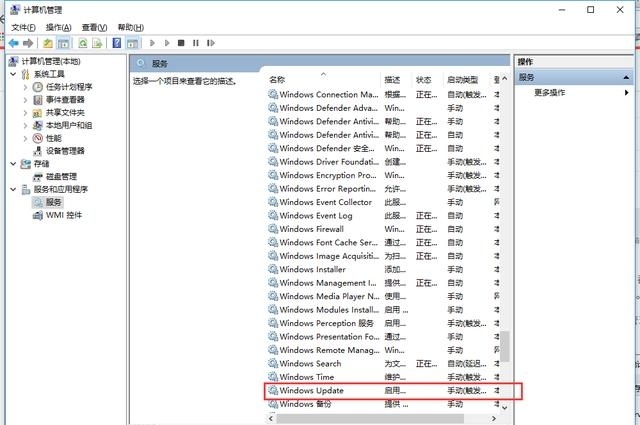Click the Export List toolbar icon
640x425 pixels.
(x=97, y=43)
